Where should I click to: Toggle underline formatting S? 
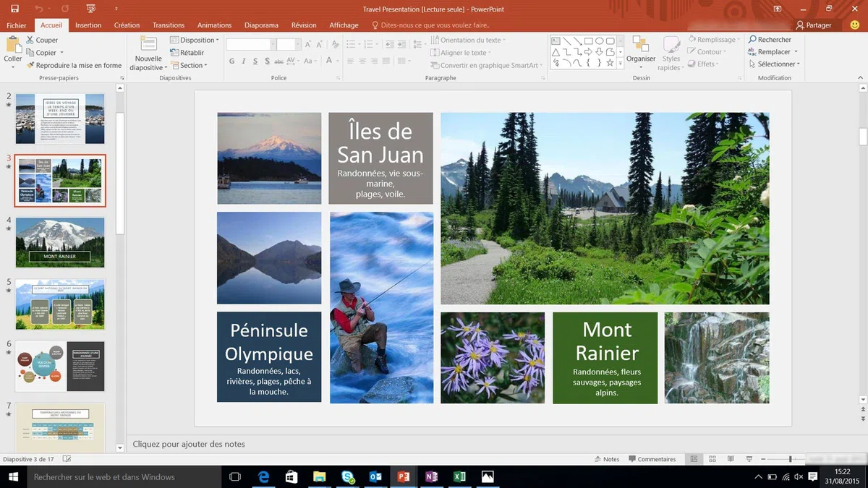click(255, 61)
